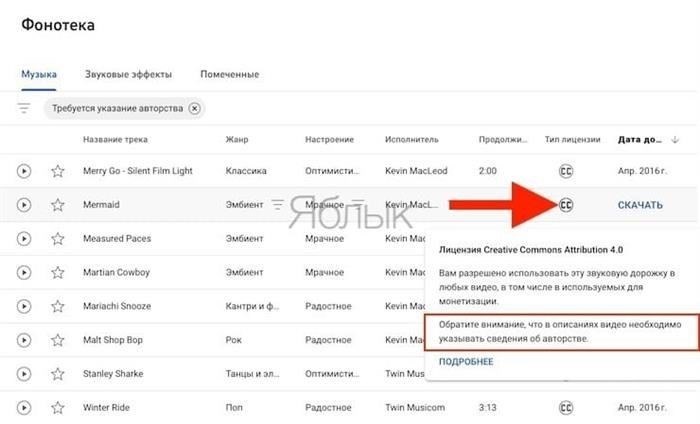Click the 'Кантри и ф...' genre cell
Viewport: 700px width, 424px height.
click(252, 306)
